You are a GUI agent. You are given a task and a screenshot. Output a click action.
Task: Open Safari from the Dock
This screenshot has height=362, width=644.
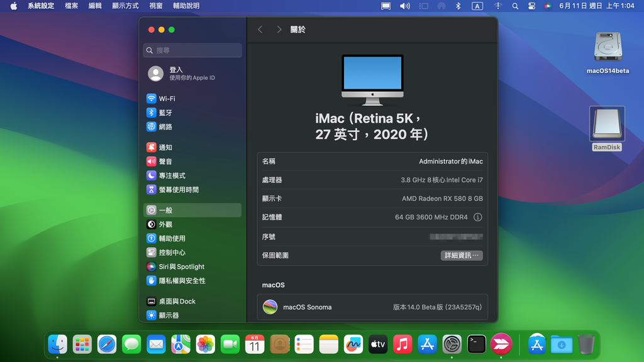[107, 344]
